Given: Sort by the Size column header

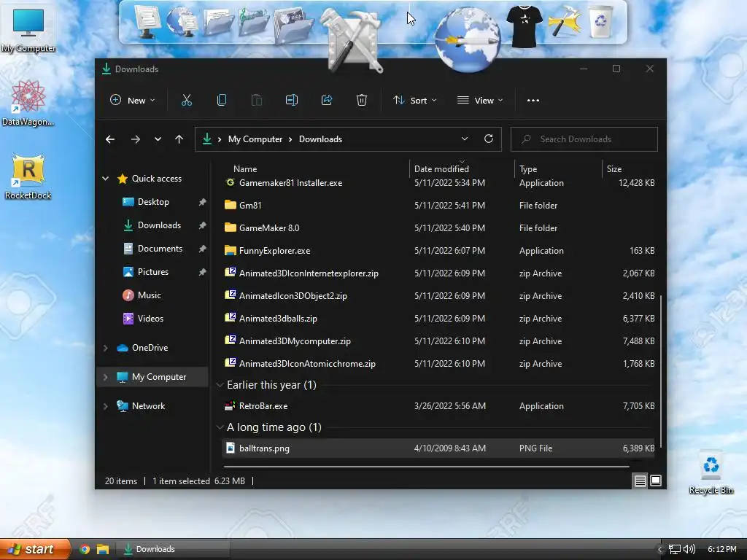Looking at the screenshot, I should pos(614,169).
